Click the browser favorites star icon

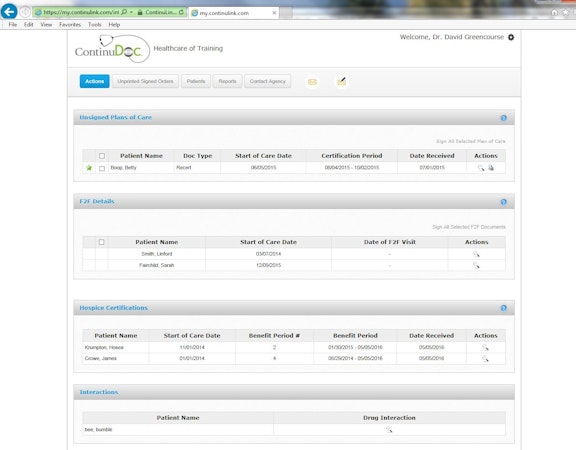coord(565,12)
